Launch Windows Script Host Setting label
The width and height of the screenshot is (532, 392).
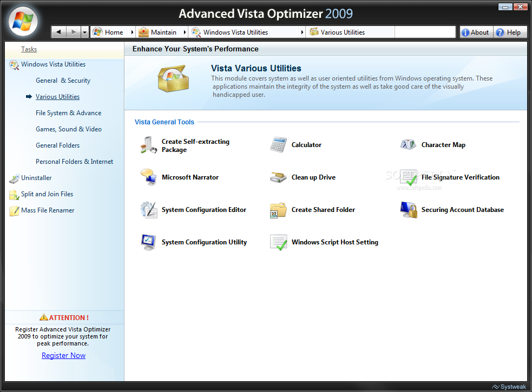tap(334, 242)
